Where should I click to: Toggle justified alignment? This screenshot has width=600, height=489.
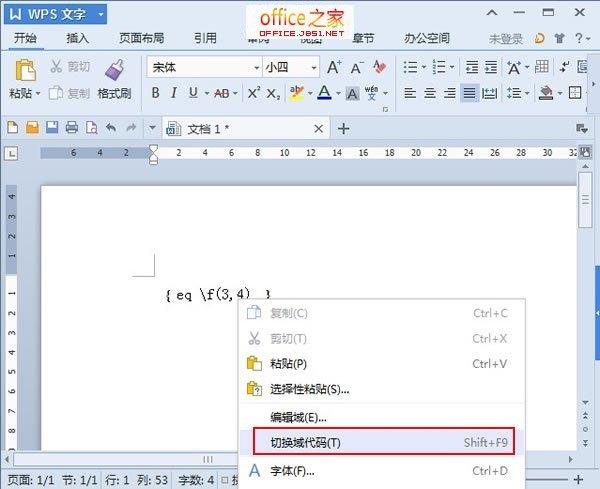470,93
